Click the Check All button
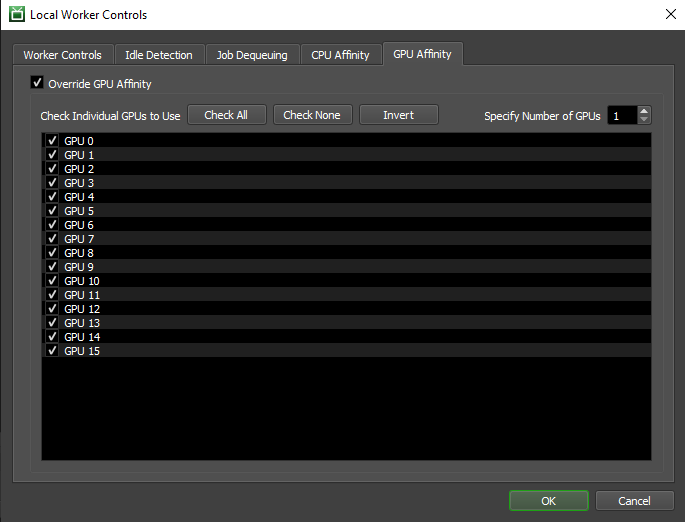 (226, 115)
